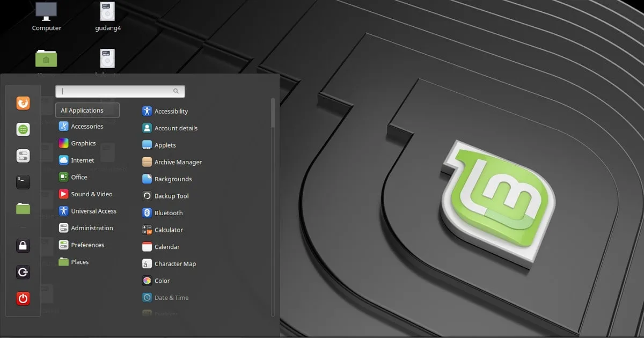
Task: Click the "Computer" desktop label
Action: [47, 28]
